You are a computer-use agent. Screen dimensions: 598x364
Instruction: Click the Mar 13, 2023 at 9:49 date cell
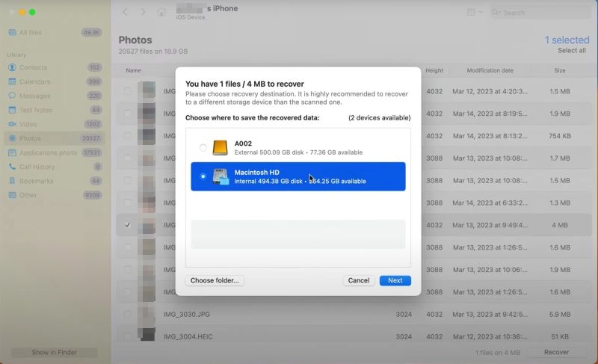490,225
